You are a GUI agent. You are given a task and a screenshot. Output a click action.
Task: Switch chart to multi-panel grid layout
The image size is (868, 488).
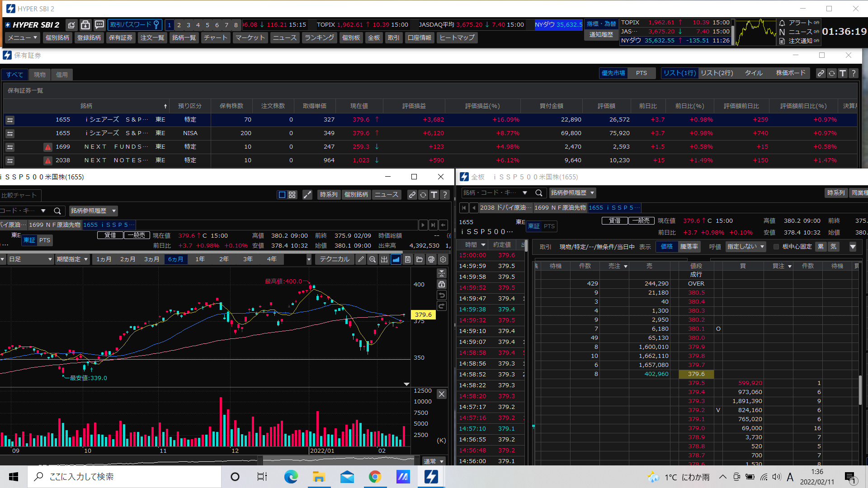(292, 195)
